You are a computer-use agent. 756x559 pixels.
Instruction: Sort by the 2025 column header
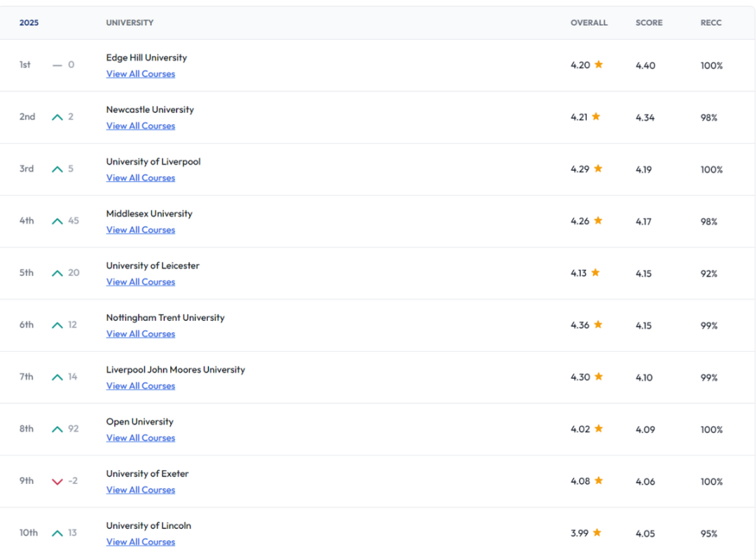[x=29, y=22]
